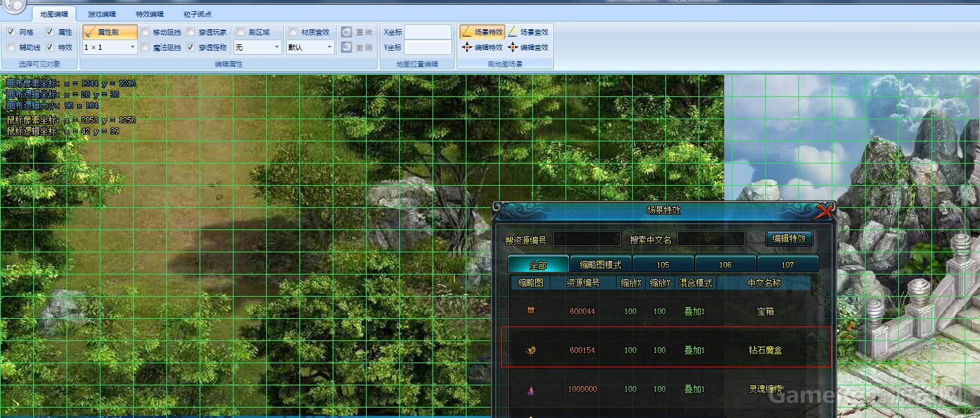Click the 宝箱 chest thumbnail icon

pos(531,311)
